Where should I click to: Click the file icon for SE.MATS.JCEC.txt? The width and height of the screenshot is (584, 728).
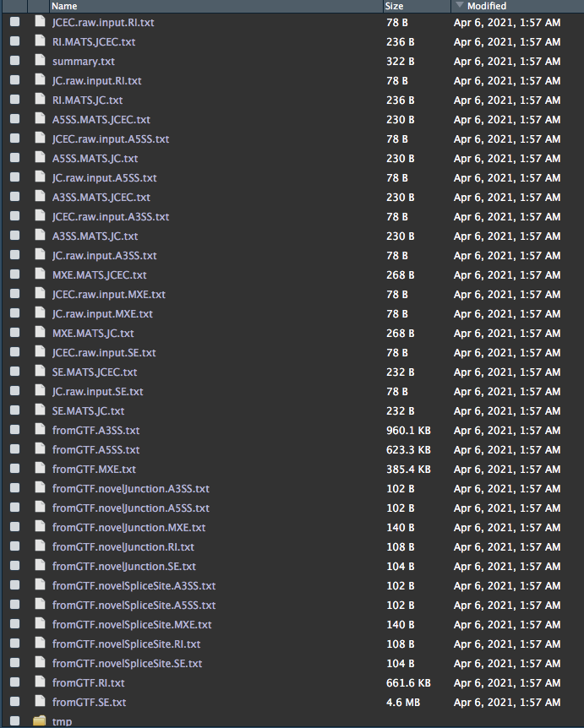pyautogui.click(x=40, y=372)
